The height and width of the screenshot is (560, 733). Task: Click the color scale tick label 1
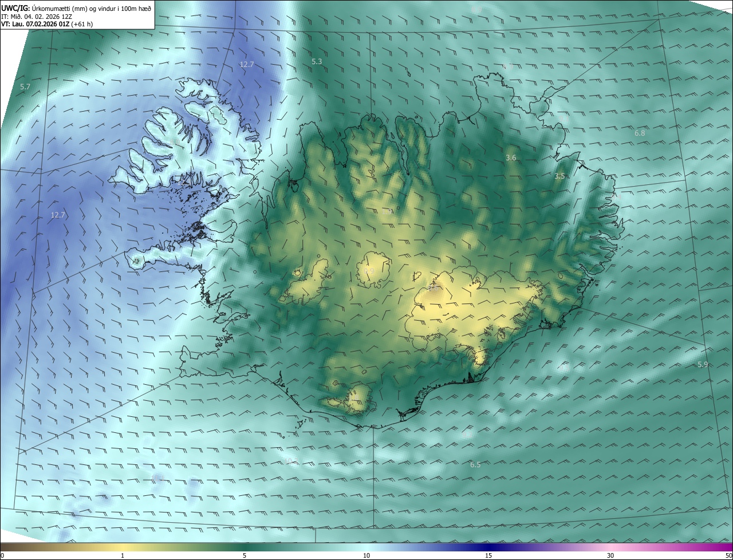click(123, 555)
